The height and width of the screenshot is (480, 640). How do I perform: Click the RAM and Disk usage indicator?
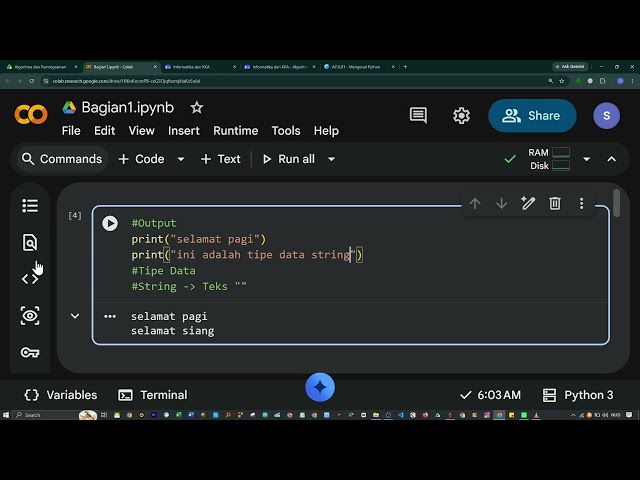(x=549, y=159)
